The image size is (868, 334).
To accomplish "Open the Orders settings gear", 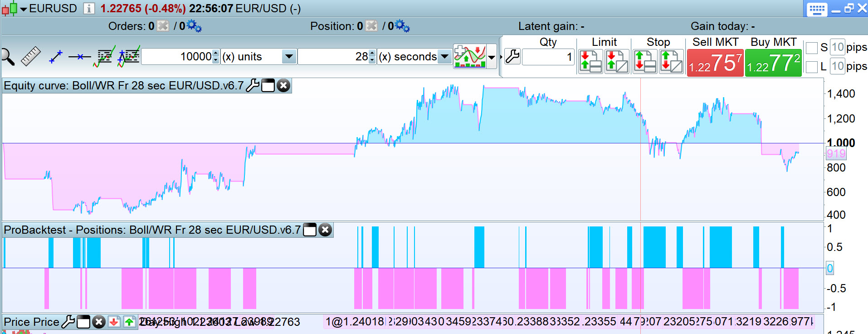I will coord(194,26).
